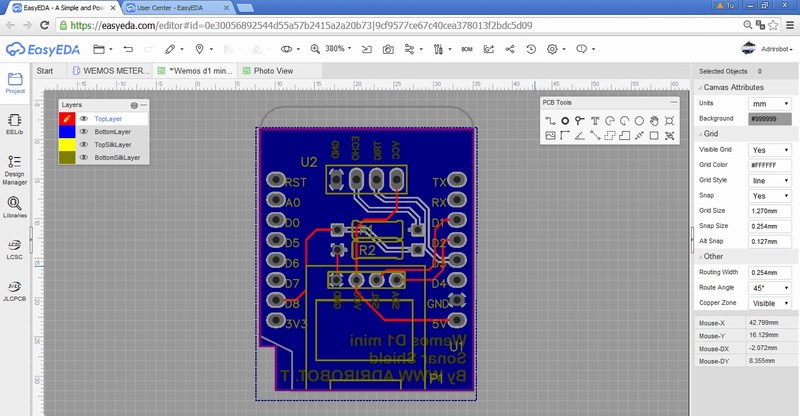Click the Grid Size input field
This screenshot has height=416, width=800.
tap(770, 211)
